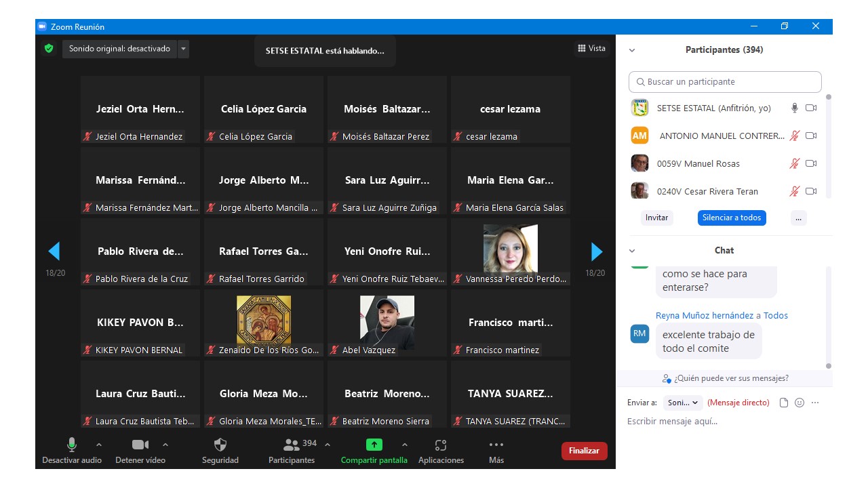Click camera icon of 0059V Manuel Rosas

pyautogui.click(x=811, y=163)
